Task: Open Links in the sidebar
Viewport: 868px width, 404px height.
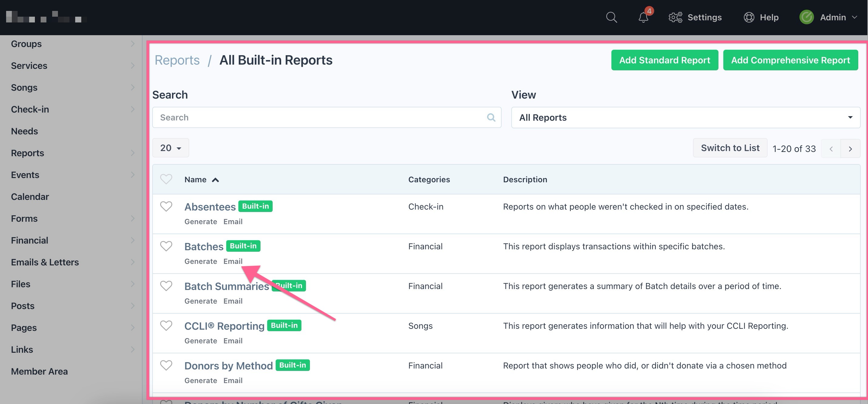Action: (x=22, y=349)
